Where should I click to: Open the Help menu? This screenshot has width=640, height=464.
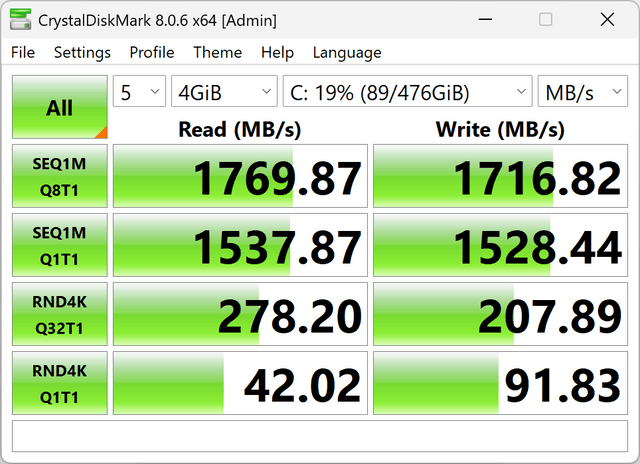pos(278,53)
